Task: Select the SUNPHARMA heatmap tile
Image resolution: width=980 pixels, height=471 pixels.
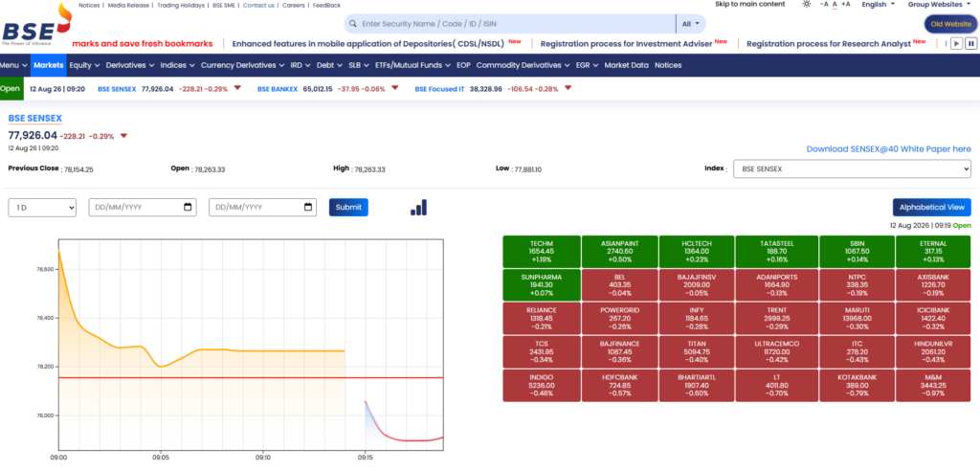Action: pyautogui.click(x=542, y=285)
